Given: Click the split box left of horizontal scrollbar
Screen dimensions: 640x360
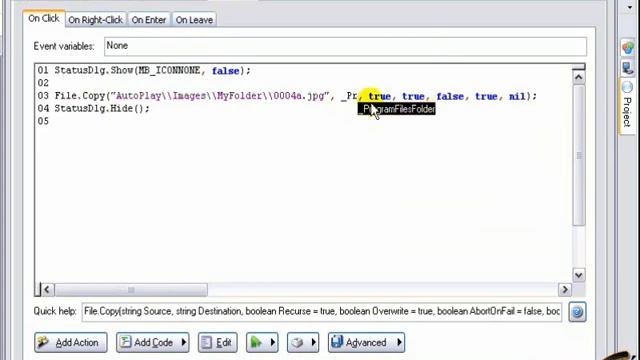Looking at the screenshot, I should (38, 289).
